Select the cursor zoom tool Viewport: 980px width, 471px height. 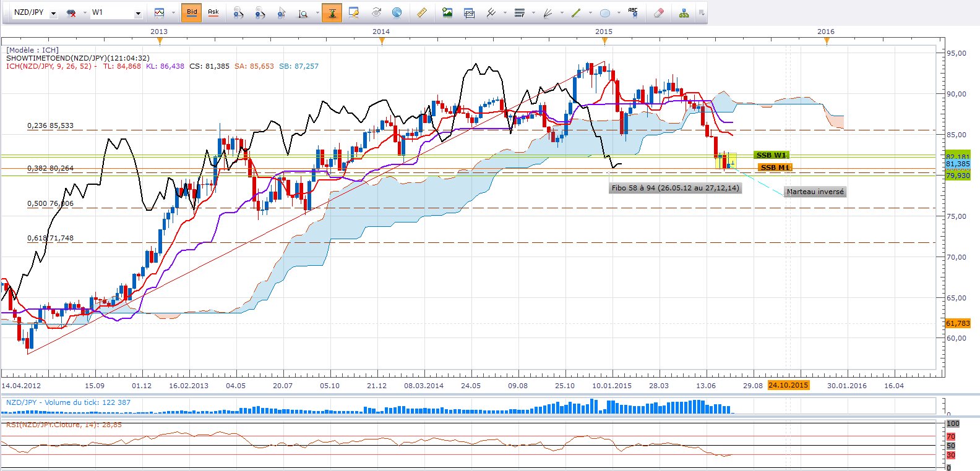tap(282, 13)
